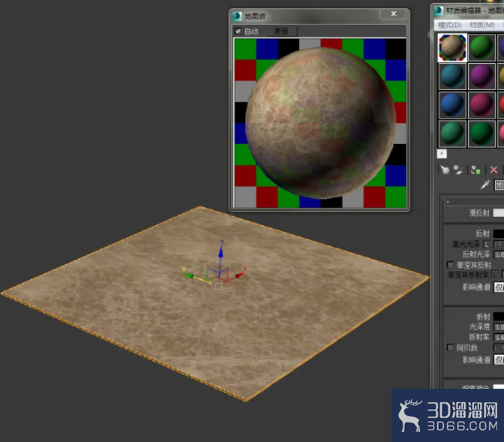
Task: Click the 反射 reflection color swatch
Action: [499, 233]
